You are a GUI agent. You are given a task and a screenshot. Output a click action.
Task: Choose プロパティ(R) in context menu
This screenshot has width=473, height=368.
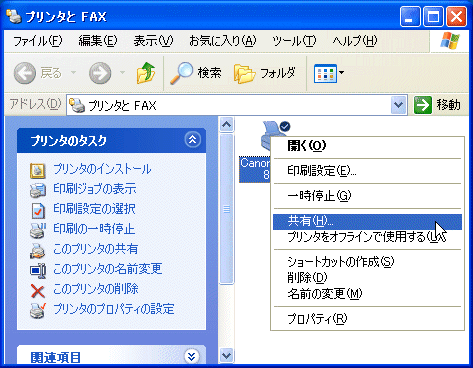[367, 319]
